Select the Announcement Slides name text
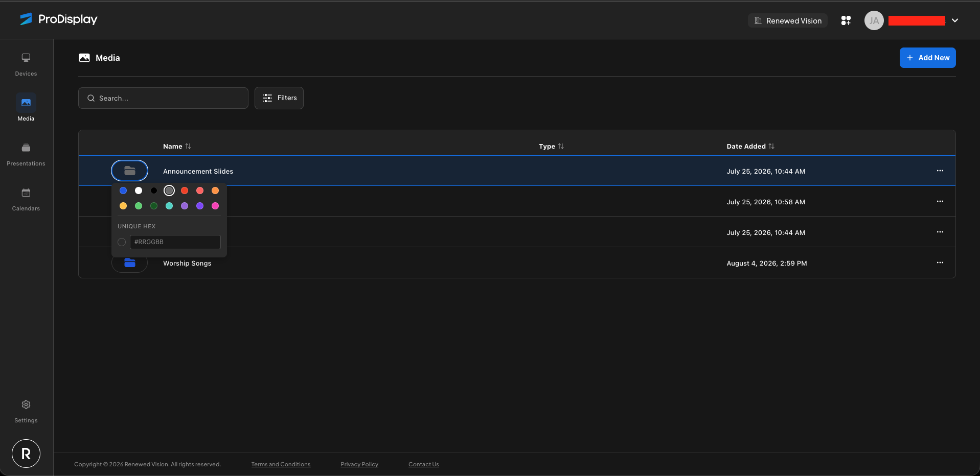Image resolution: width=980 pixels, height=476 pixels. click(198, 171)
